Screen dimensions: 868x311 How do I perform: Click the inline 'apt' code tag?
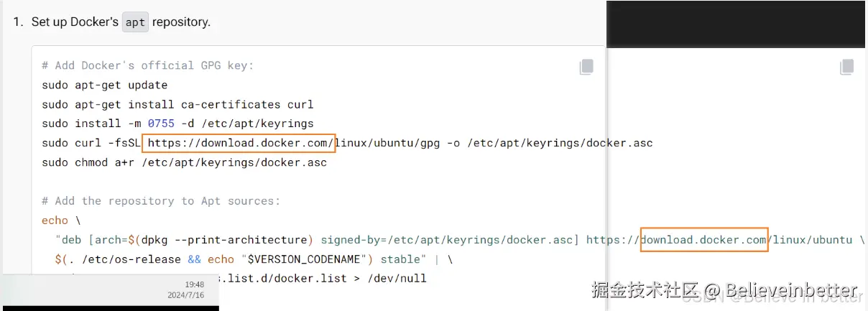135,22
